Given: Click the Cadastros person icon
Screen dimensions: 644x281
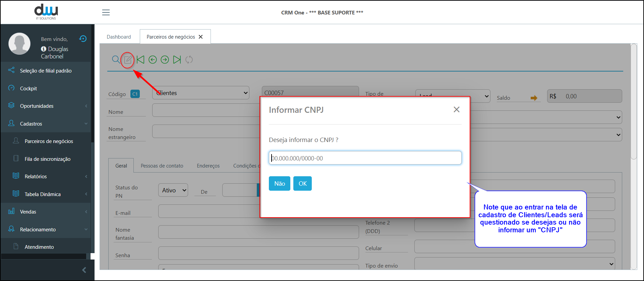Looking at the screenshot, I should pos(11,123).
